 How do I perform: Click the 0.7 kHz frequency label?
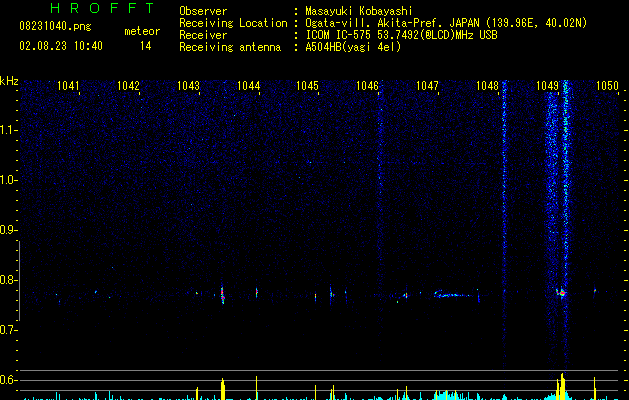[x=8, y=330]
